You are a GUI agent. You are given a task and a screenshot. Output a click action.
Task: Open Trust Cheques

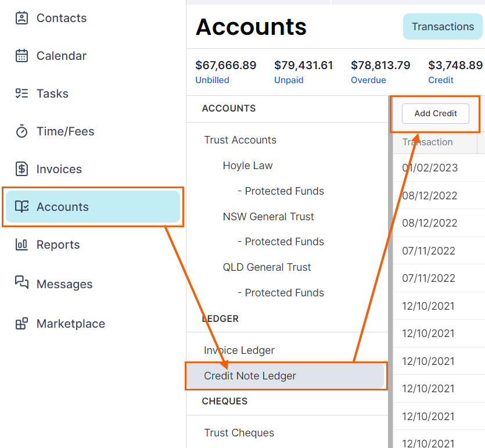239,432
